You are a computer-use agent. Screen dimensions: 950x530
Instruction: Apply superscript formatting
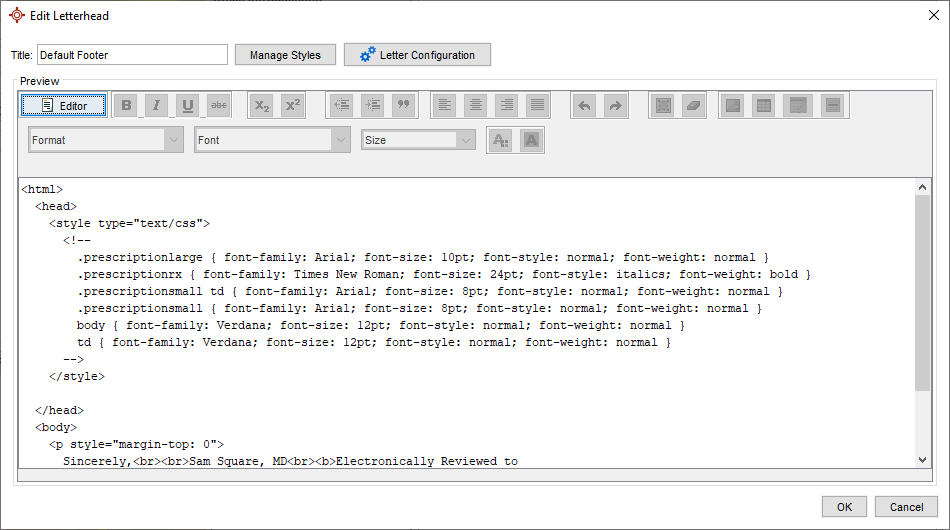tap(293, 105)
